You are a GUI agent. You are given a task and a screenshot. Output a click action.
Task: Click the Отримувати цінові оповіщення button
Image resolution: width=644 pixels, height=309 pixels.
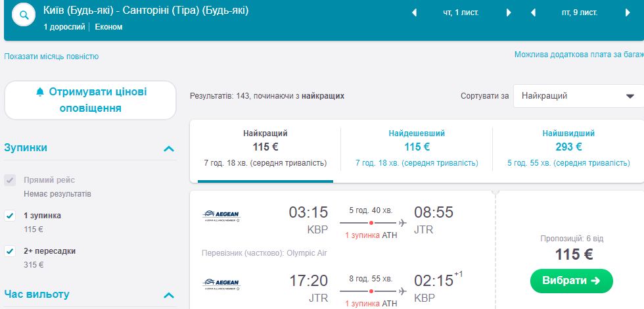point(91,100)
